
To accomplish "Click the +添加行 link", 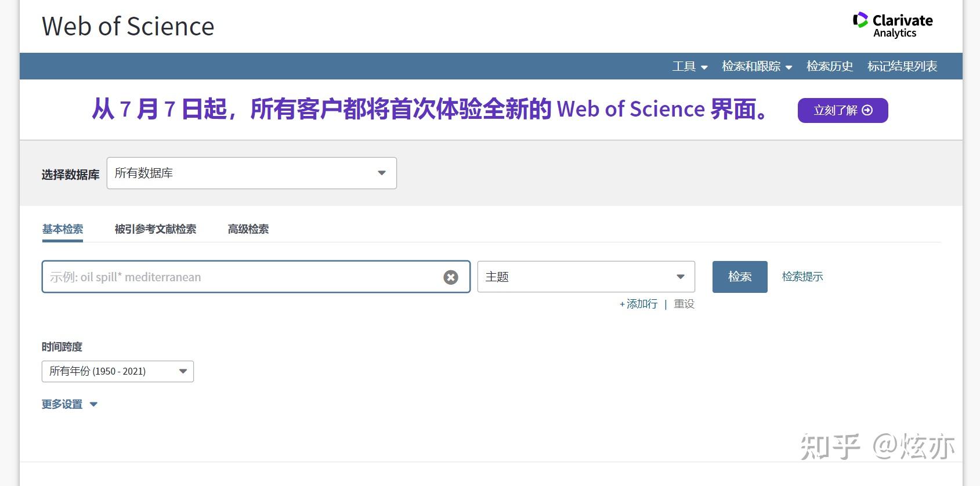I will (638, 304).
